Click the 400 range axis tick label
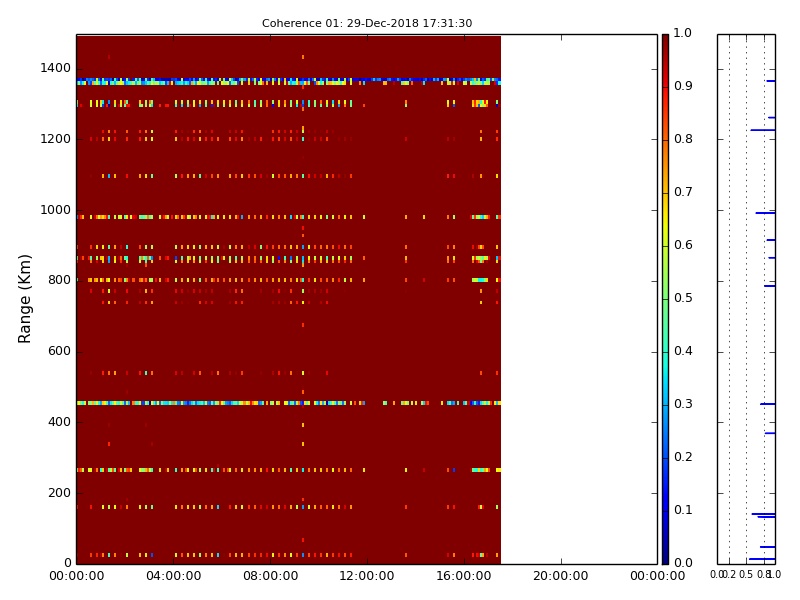800x600 pixels. (59, 422)
